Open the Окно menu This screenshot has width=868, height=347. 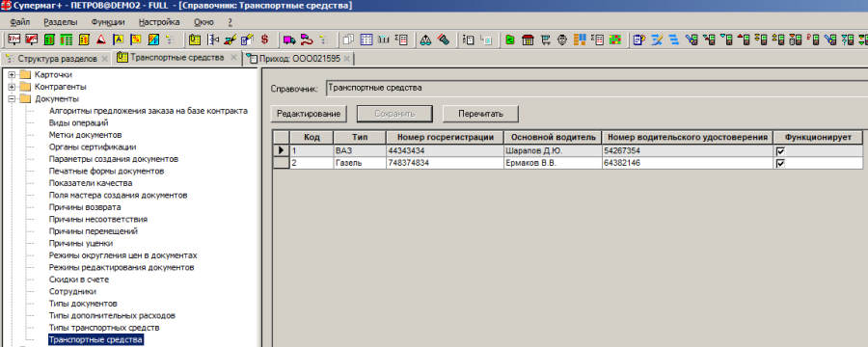(x=203, y=22)
